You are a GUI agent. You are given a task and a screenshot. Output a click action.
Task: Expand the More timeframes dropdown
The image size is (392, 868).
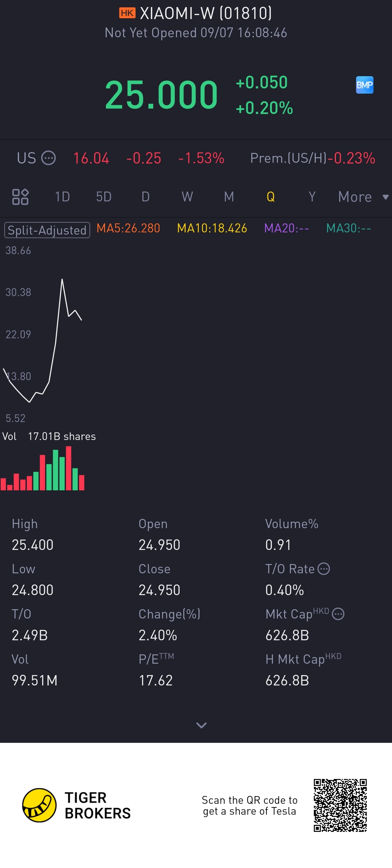click(363, 197)
